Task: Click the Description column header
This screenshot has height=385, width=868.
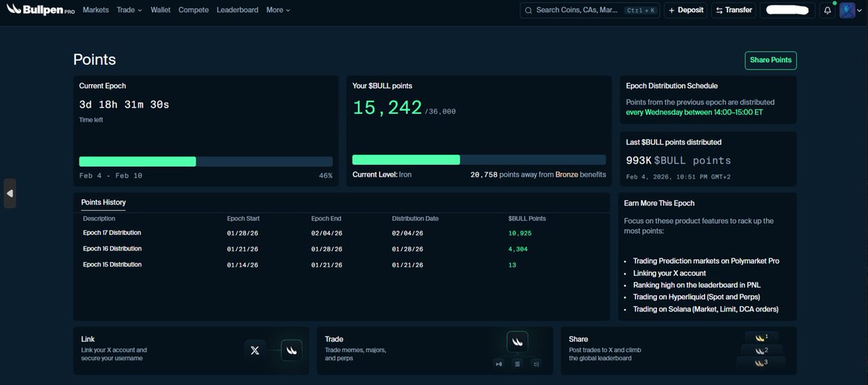Action: pos(99,219)
